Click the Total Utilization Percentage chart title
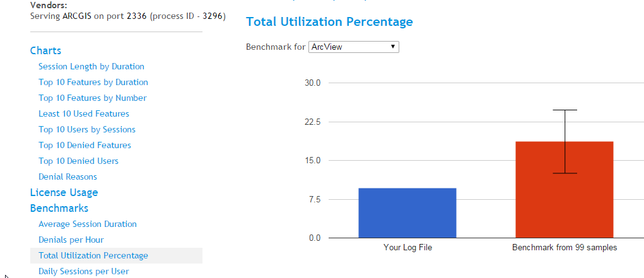This screenshot has height=278, width=644. point(329,22)
